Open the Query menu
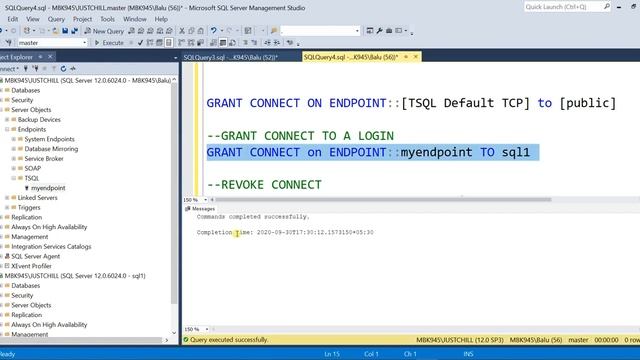 pos(56,19)
